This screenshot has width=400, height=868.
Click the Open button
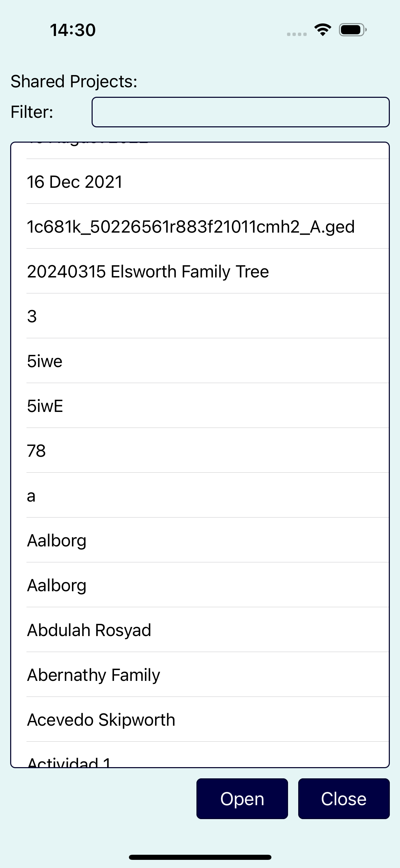pyautogui.click(x=242, y=799)
